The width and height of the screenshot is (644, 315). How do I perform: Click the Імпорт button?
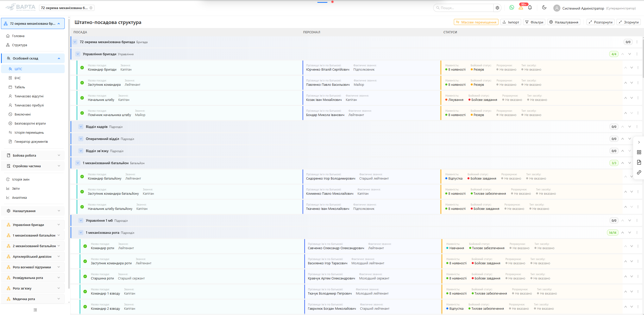511,22
